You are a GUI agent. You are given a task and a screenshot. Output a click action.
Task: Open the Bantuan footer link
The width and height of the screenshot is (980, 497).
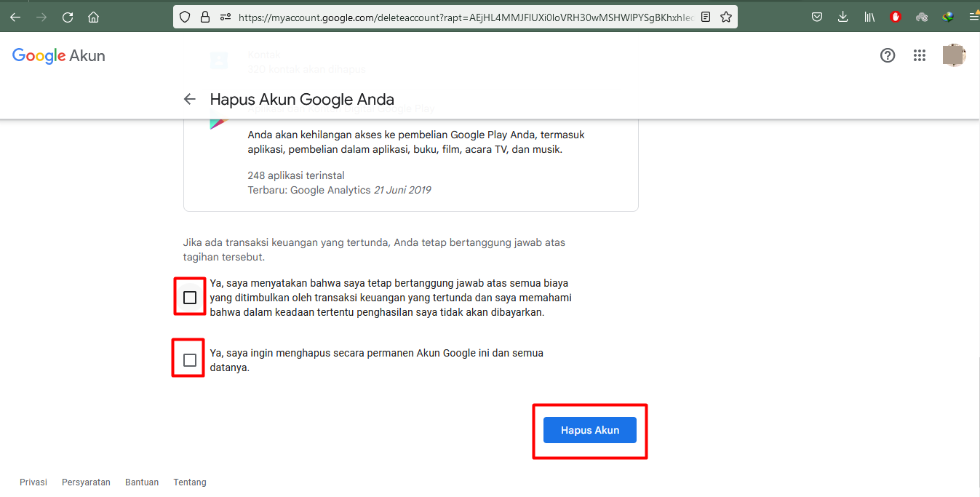pyautogui.click(x=142, y=482)
